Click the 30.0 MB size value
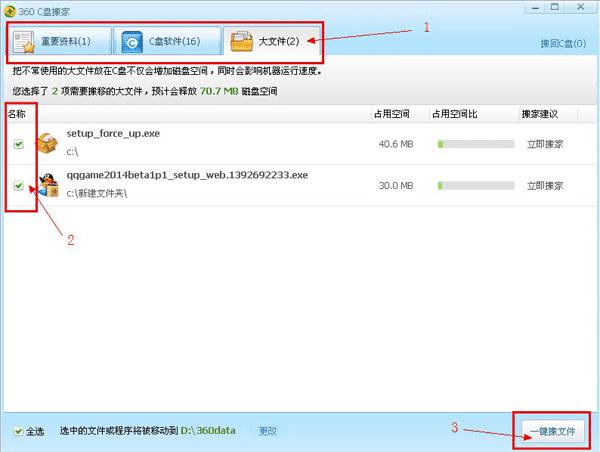600x452 pixels. [396, 186]
